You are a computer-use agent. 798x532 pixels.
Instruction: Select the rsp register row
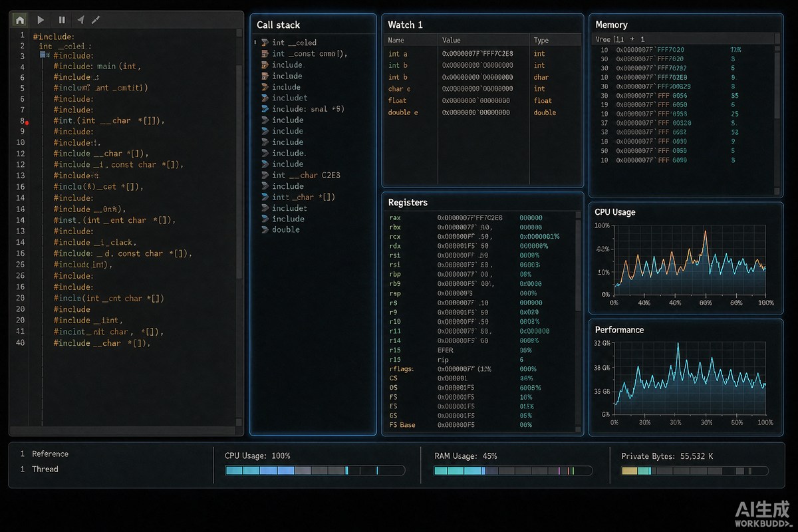tap(480, 293)
